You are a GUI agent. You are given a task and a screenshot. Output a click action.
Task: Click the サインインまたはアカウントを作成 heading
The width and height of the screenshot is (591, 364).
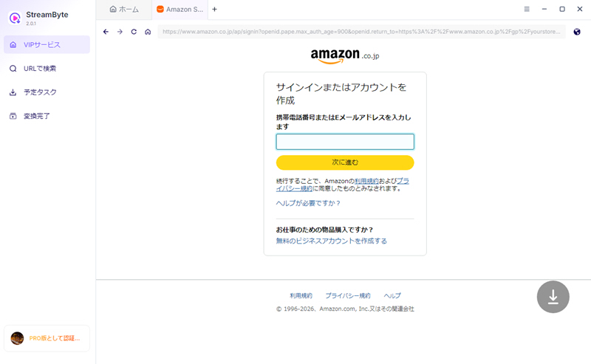point(341,94)
